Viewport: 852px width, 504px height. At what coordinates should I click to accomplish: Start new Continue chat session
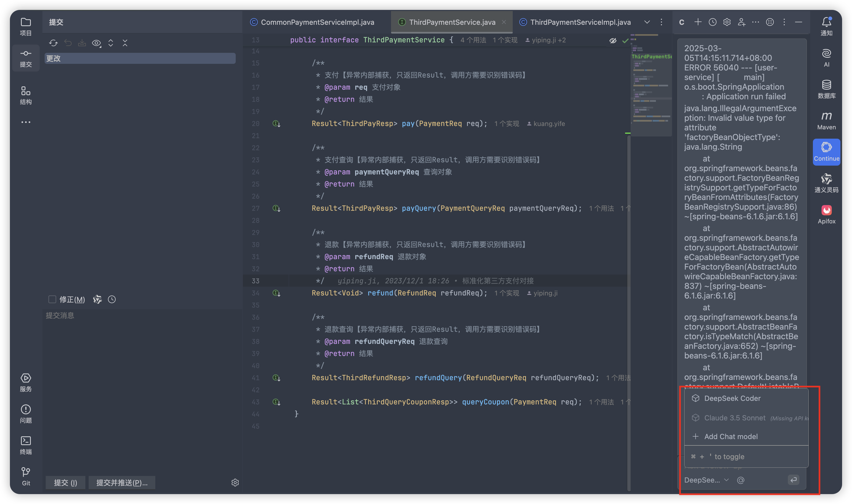coord(698,22)
